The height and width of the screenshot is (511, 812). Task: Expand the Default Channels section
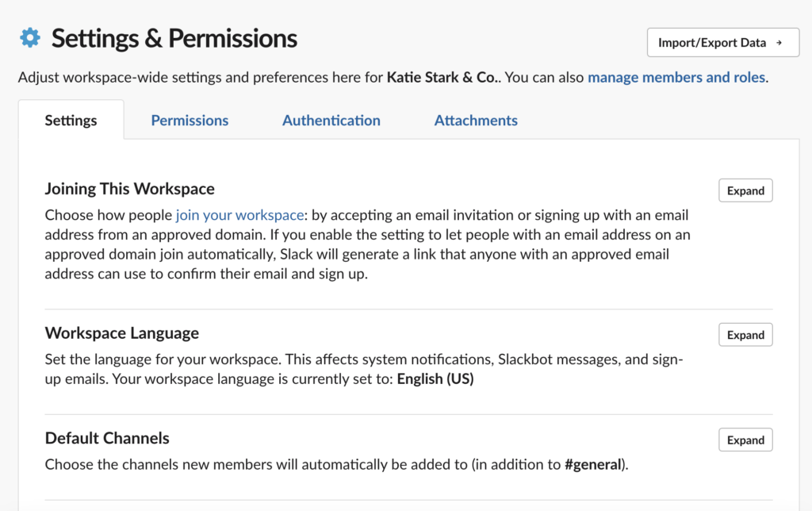745,440
